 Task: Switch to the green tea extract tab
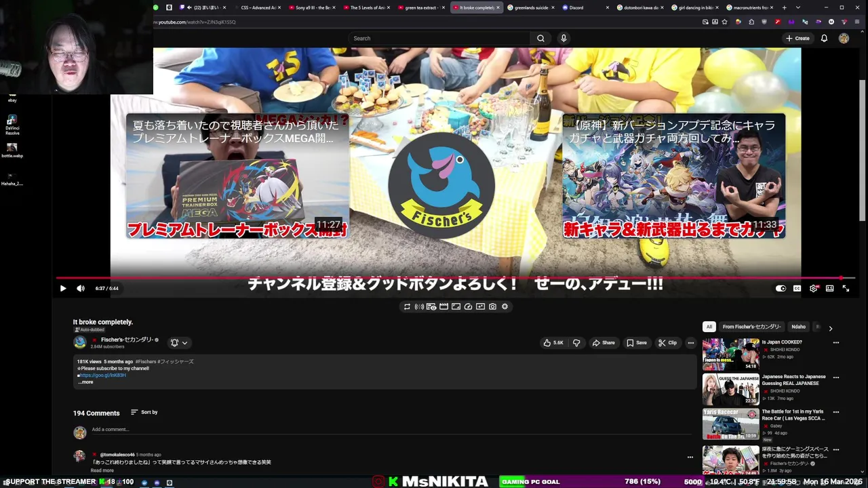(x=420, y=7)
